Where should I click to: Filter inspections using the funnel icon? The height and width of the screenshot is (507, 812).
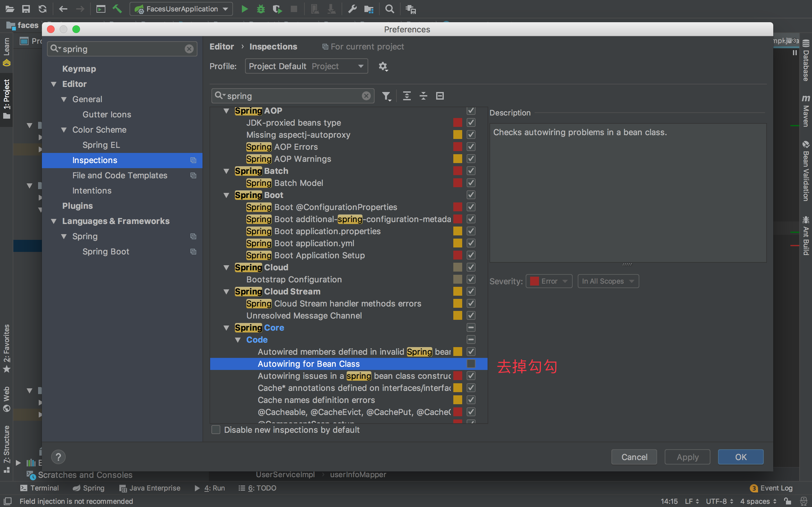(386, 96)
